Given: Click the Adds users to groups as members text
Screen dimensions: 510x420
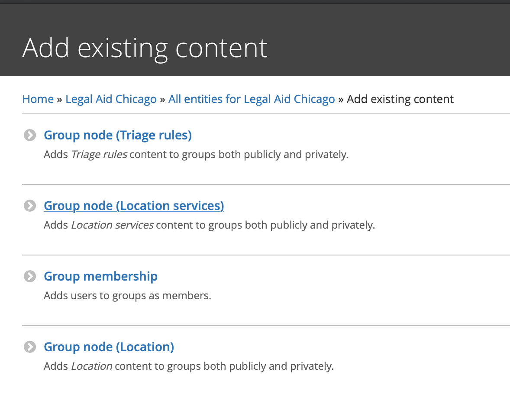Looking at the screenshot, I should click(127, 296).
